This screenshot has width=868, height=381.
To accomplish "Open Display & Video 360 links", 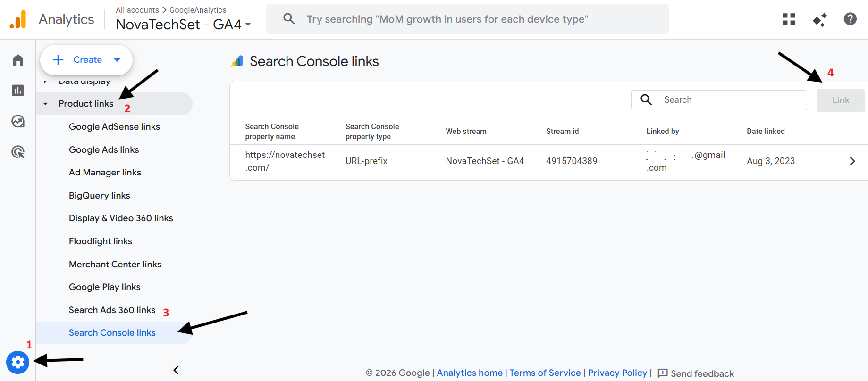I will (121, 218).
